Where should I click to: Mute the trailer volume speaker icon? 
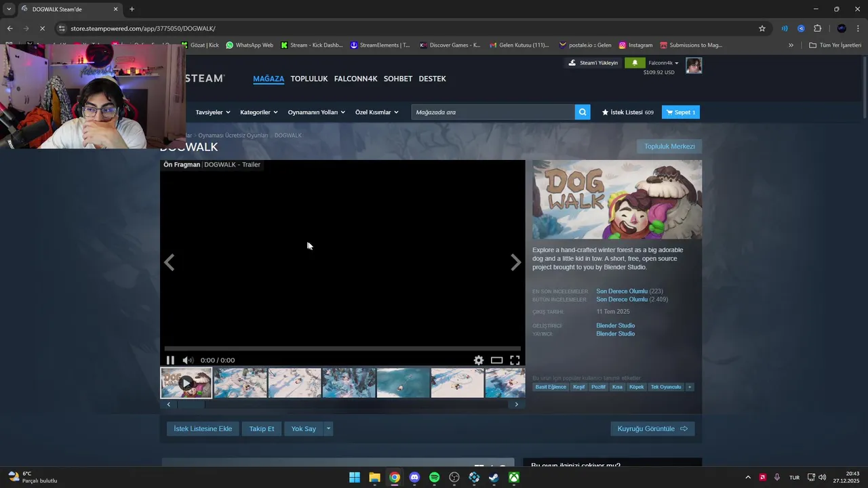[188, 361]
